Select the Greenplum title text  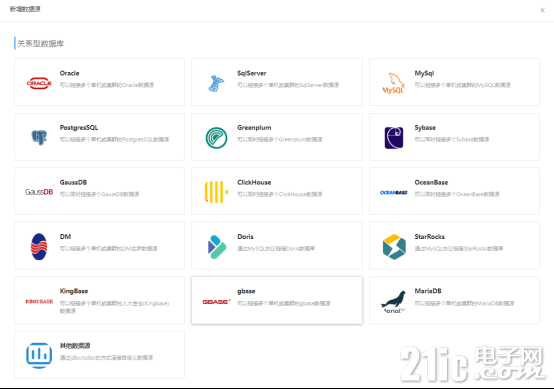coord(254,128)
